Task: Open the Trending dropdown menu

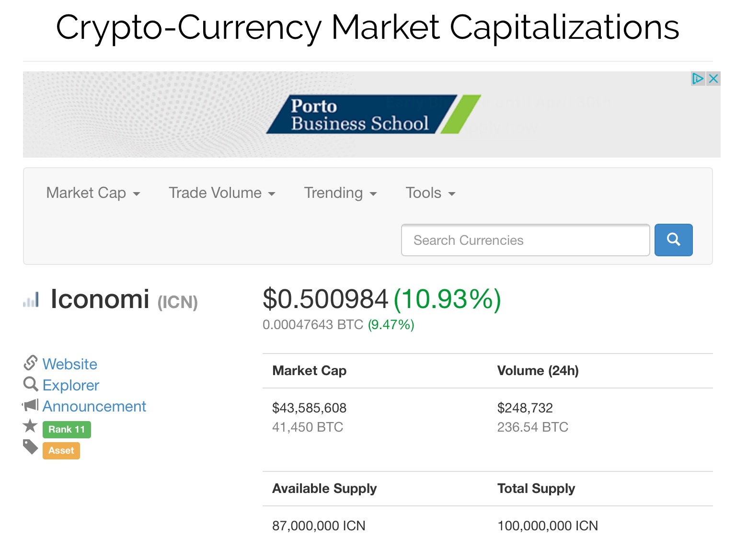Action: [x=340, y=193]
